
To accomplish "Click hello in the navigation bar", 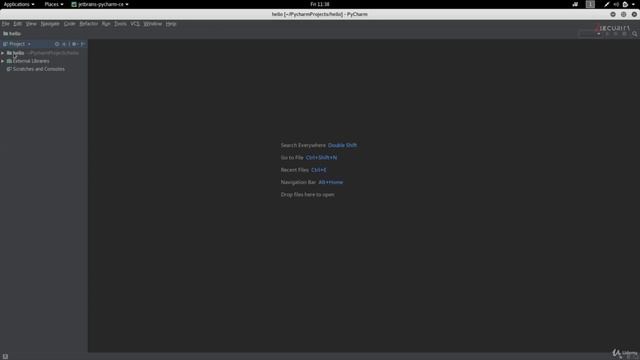I will coord(12,33).
